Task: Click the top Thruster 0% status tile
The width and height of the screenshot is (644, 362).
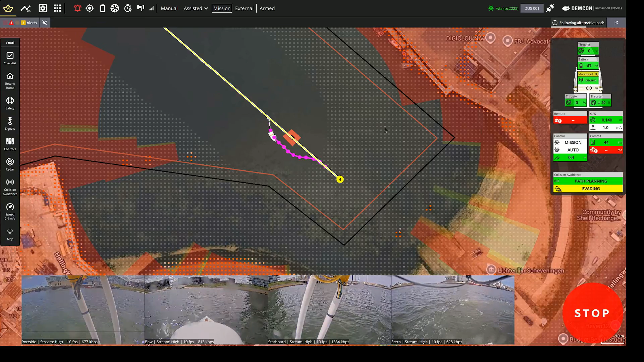Action: tap(588, 49)
